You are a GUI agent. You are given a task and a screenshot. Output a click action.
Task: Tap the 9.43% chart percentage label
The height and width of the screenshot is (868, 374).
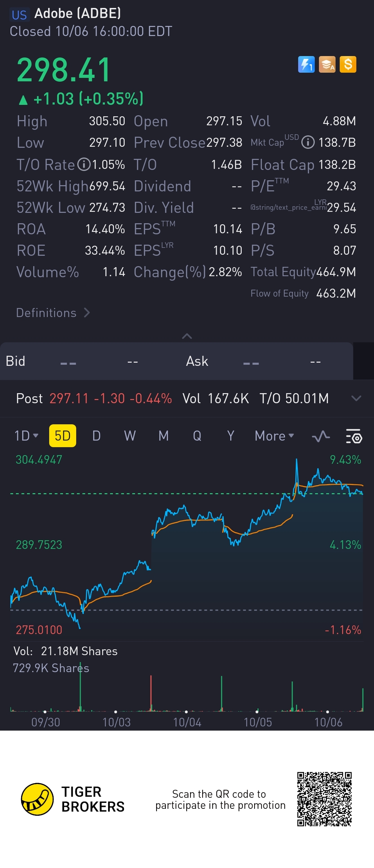click(345, 460)
